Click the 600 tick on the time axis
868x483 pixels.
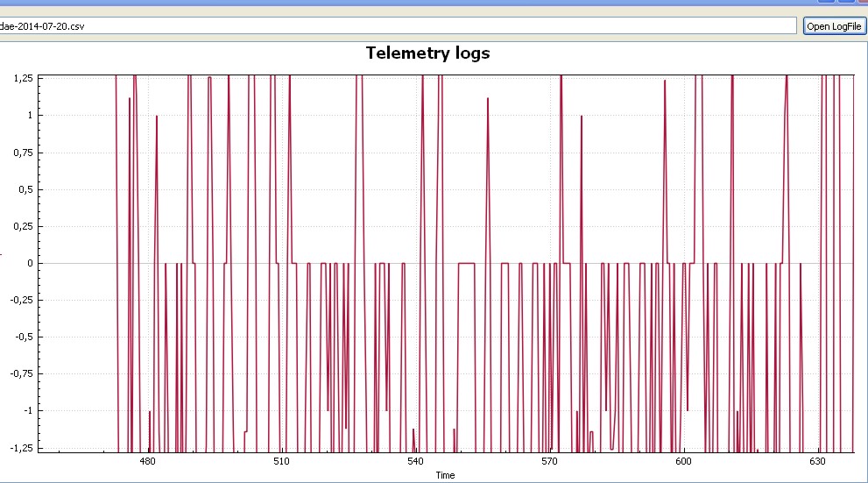(x=683, y=461)
